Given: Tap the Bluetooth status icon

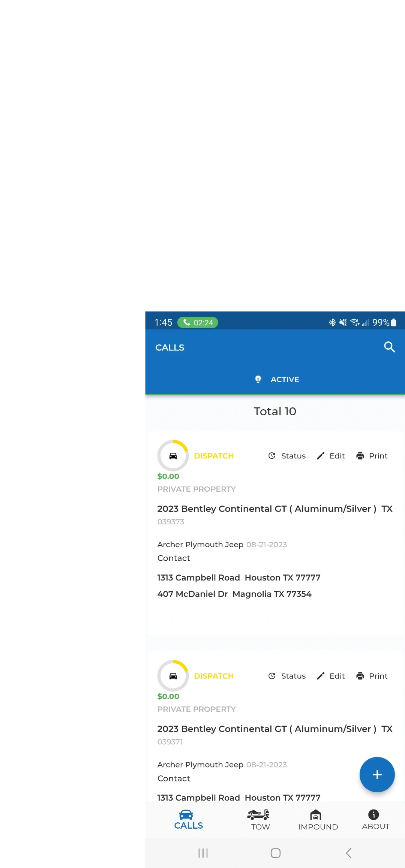Looking at the screenshot, I should [x=332, y=322].
